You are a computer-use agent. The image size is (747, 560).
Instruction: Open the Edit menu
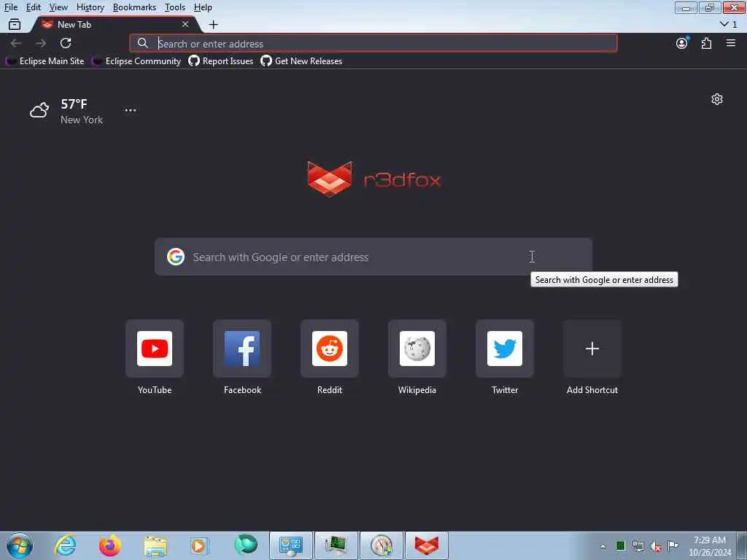[33, 7]
